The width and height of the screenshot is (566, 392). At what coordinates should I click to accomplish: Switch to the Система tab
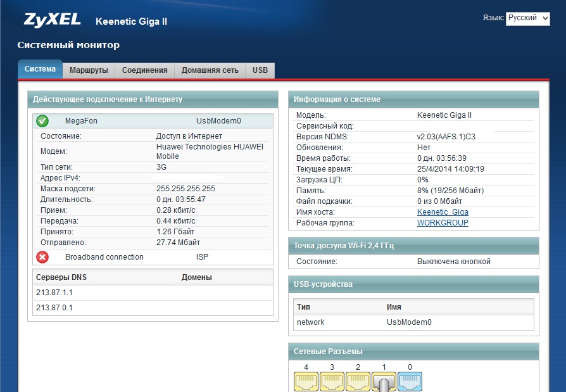pos(40,69)
